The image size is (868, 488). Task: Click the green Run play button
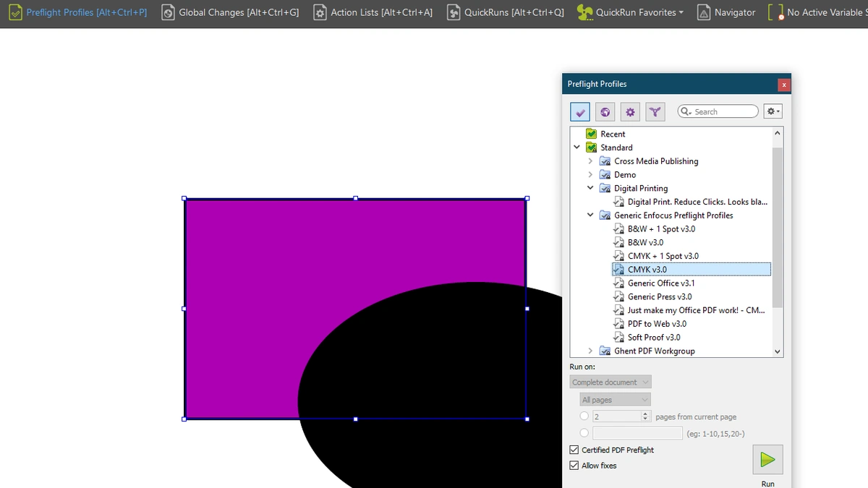[x=767, y=459]
